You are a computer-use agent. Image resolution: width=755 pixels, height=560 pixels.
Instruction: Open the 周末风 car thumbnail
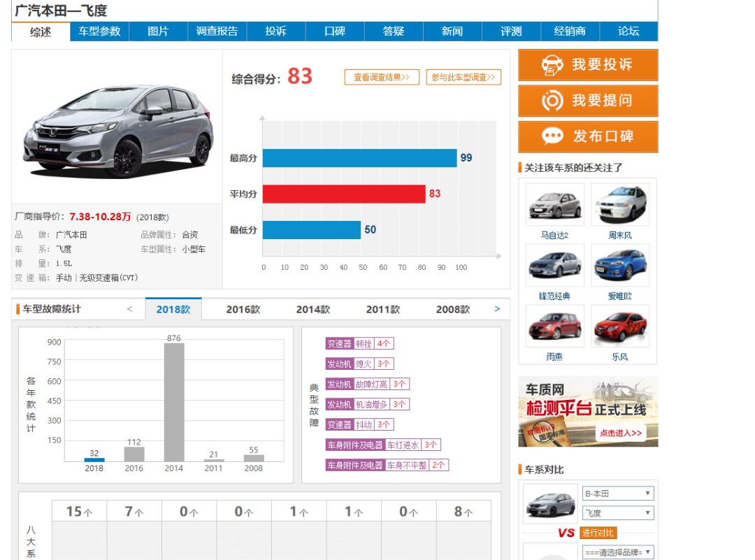620,205
